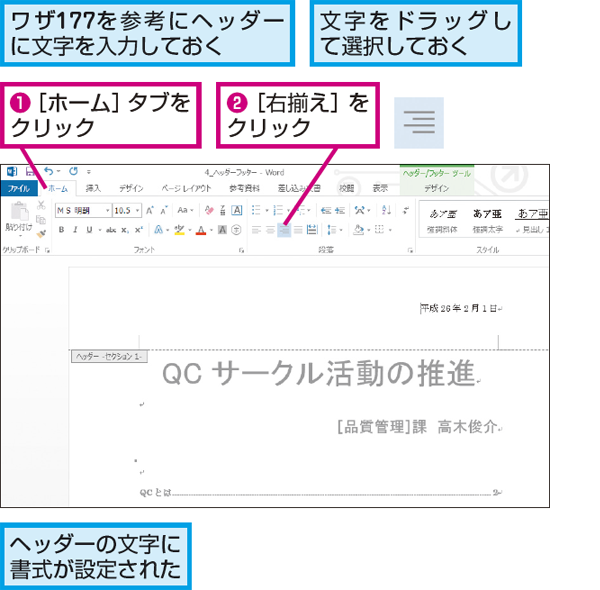Viewport: 600px width, 590px height.
Task: Click the sort icon in paragraph group
Action: pyautogui.click(x=386, y=210)
